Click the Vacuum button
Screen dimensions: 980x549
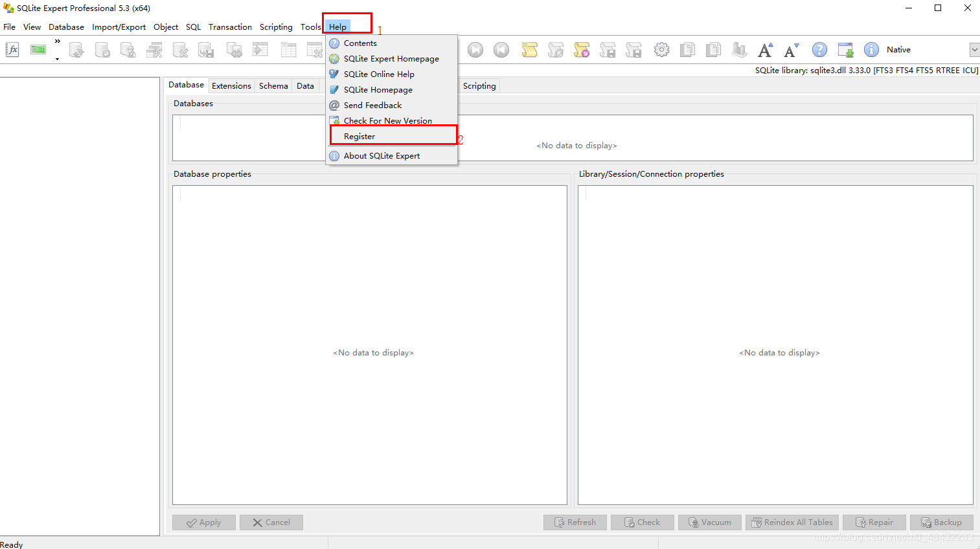(x=710, y=522)
